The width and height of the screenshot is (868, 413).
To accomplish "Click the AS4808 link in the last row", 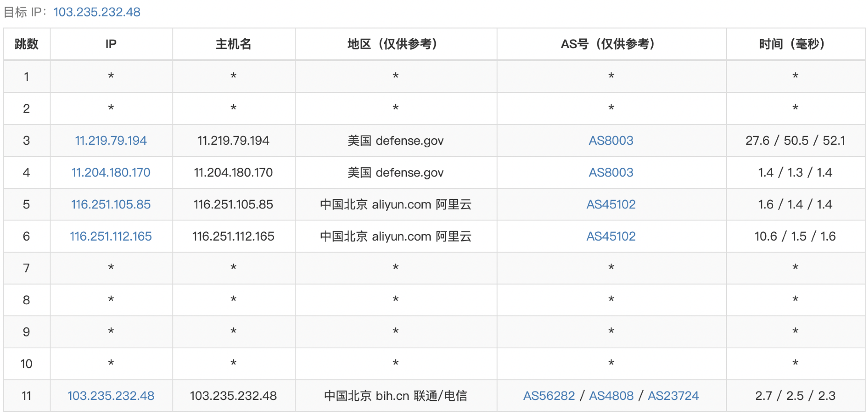I will [x=611, y=396].
